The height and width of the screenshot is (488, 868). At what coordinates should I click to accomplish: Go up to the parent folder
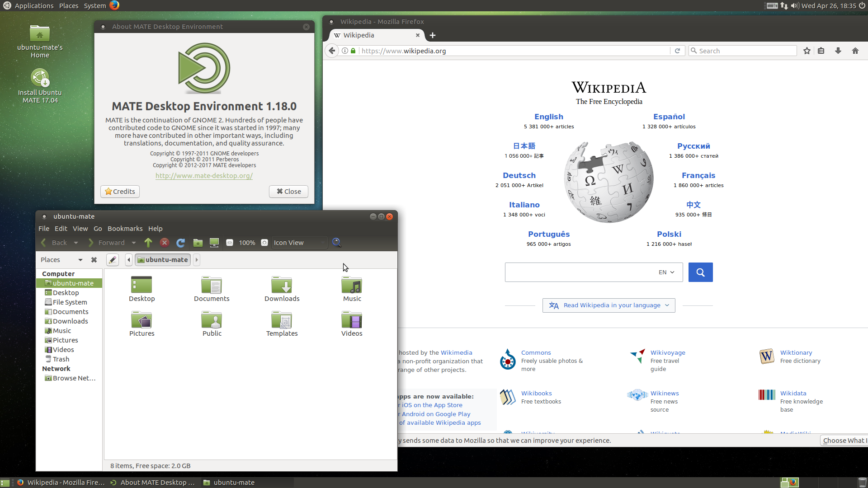pyautogui.click(x=148, y=243)
